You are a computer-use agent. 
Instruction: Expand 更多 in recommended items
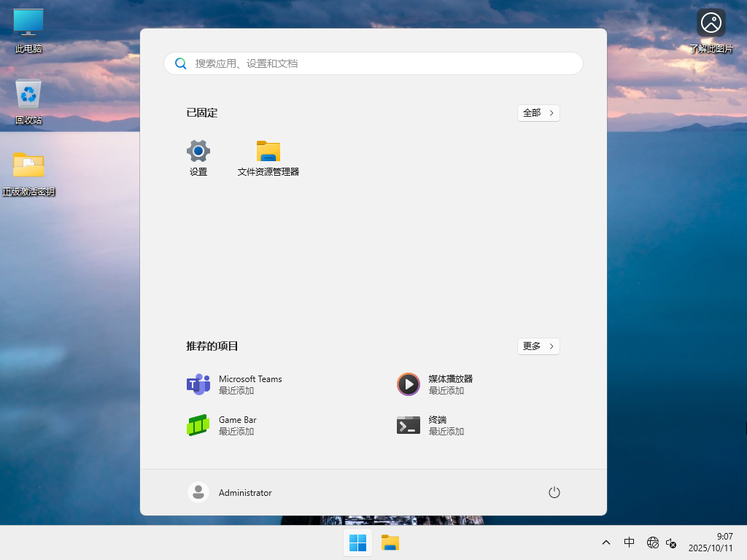tap(538, 346)
